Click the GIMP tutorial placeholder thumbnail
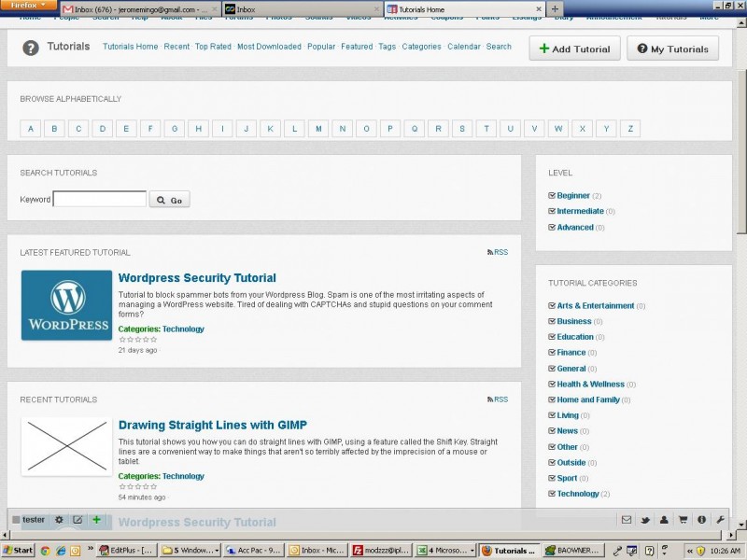 [66, 446]
